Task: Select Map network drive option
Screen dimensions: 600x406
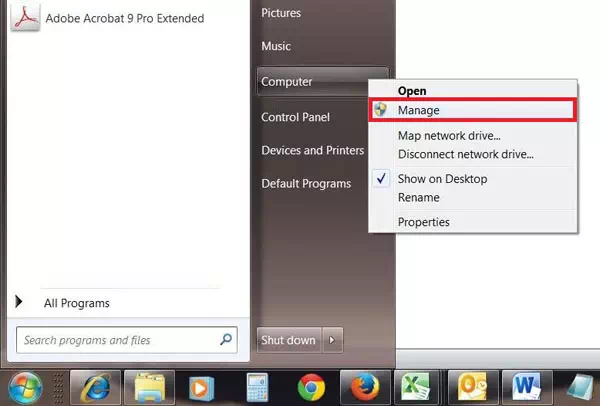Action: (449, 136)
